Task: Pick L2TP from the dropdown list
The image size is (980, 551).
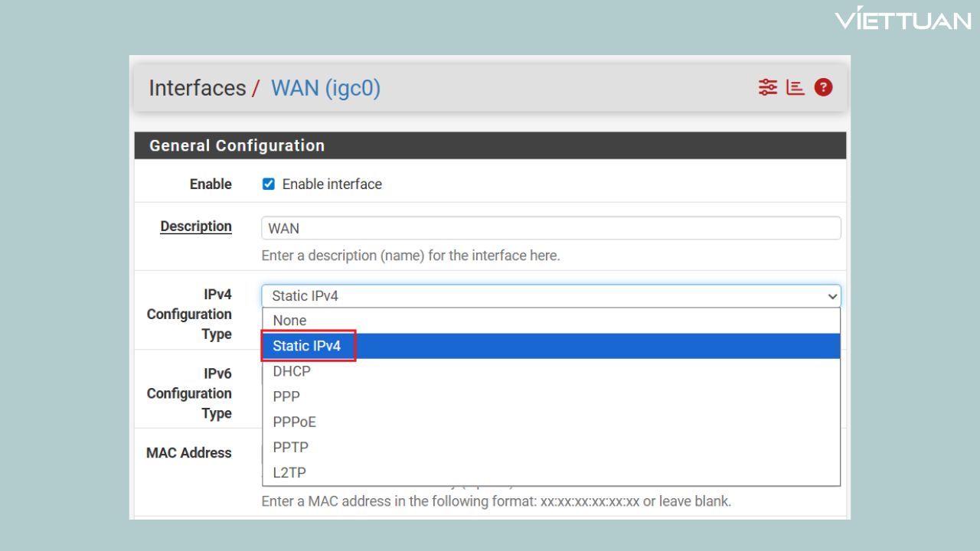Action: 289,473
